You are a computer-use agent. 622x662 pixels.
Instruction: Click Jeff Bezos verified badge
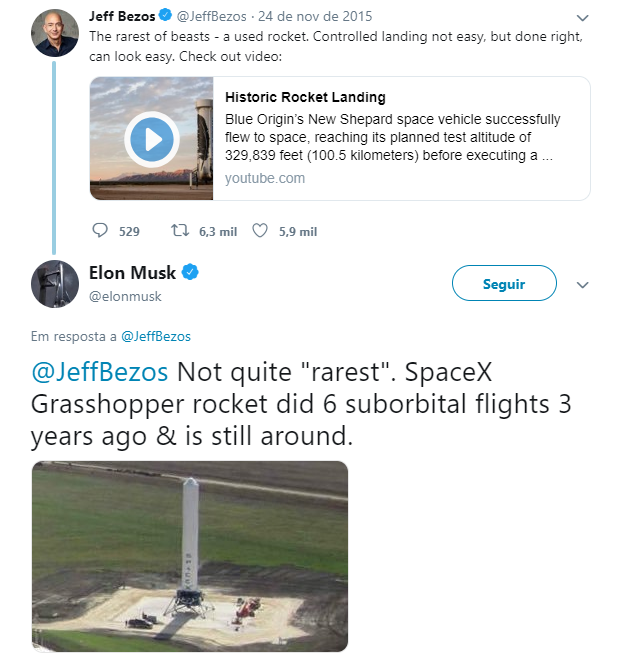click(168, 17)
